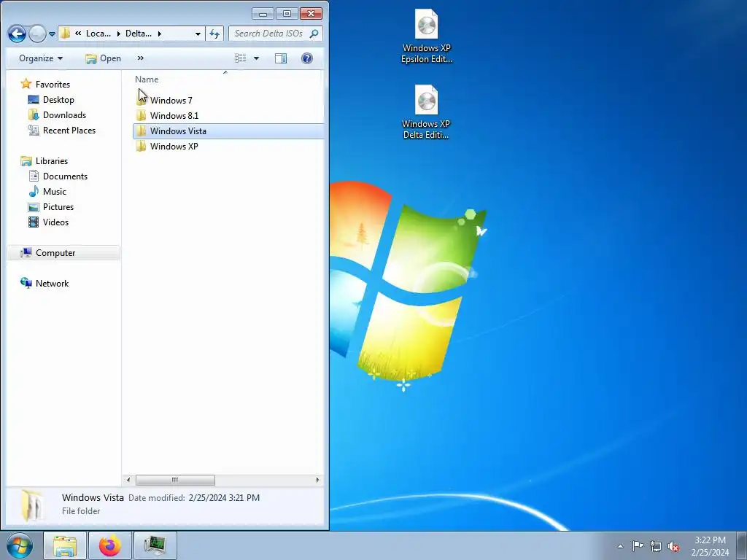Screen dimensions: 747x560
Task: Select Windows XP Delta Edition ISO on desktop
Action: (x=426, y=112)
